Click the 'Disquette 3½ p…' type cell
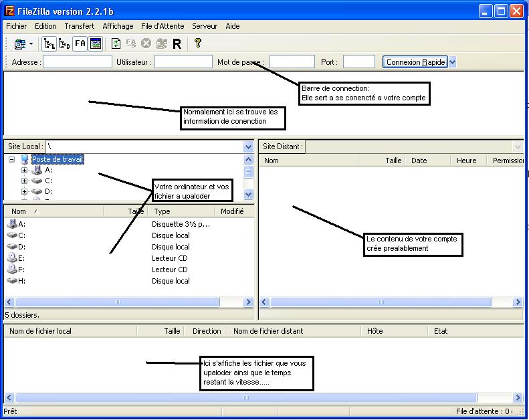Image resolution: width=529 pixels, height=420 pixels. [x=181, y=224]
